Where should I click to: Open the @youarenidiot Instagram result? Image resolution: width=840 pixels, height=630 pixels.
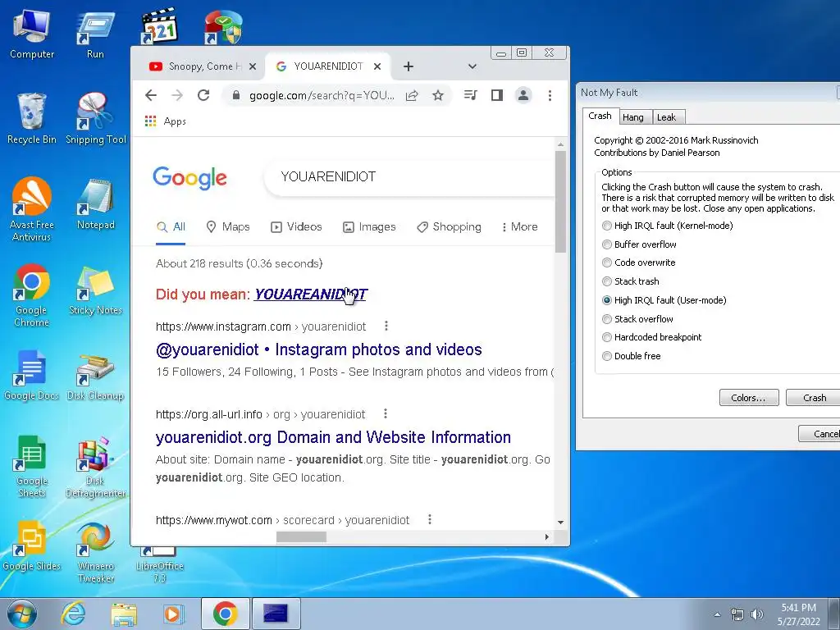click(x=319, y=349)
